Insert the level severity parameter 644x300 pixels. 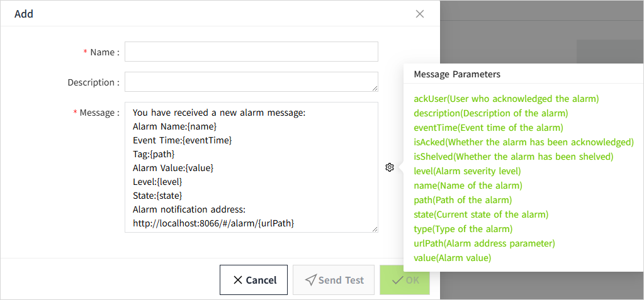467,171
